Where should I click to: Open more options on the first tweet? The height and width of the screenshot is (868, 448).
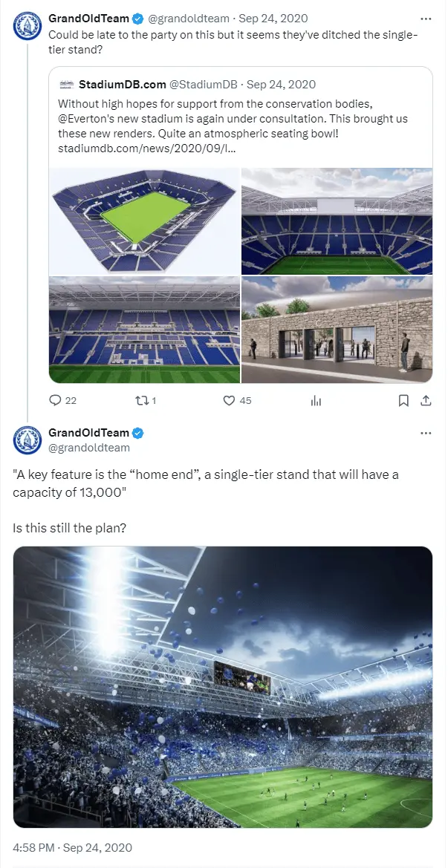426,18
